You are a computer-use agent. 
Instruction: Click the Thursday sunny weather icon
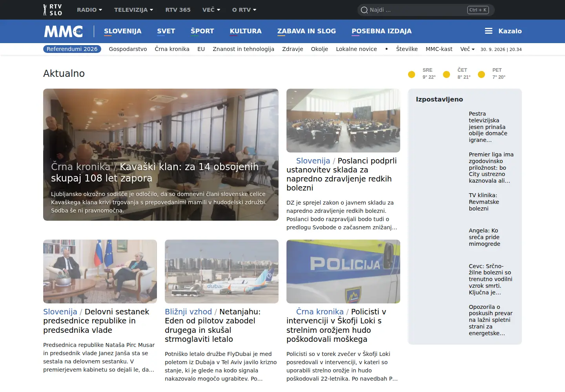click(x=447, y=74)
